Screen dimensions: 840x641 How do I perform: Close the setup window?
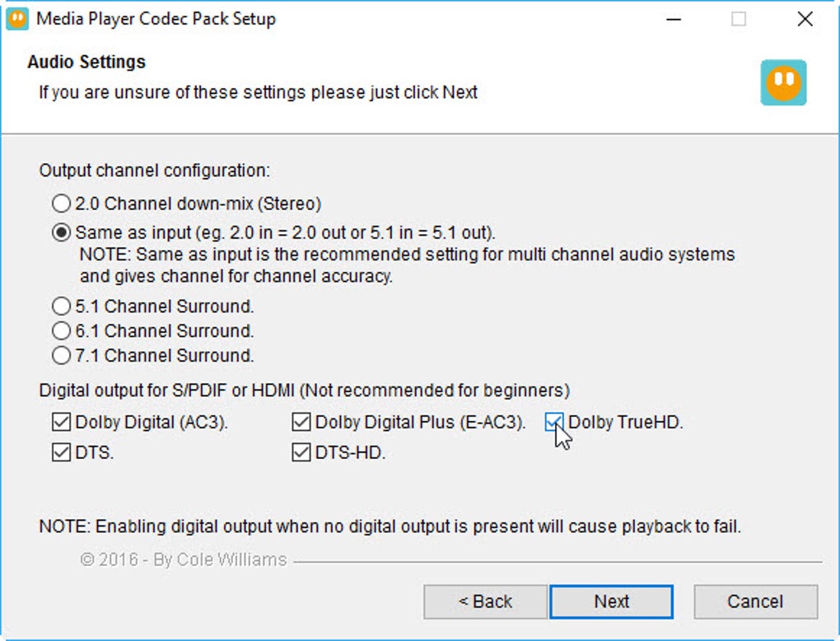[805, 19]
